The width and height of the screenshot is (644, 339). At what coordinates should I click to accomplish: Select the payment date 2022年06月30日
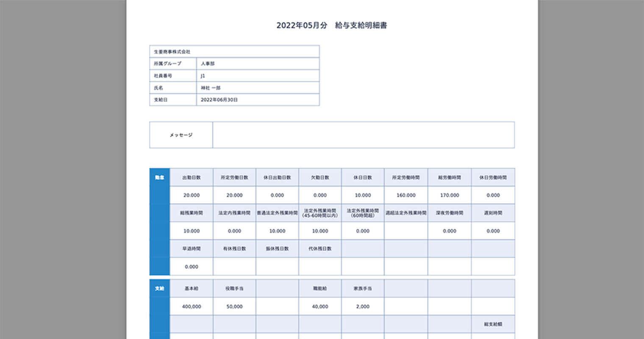coord(219,100)
